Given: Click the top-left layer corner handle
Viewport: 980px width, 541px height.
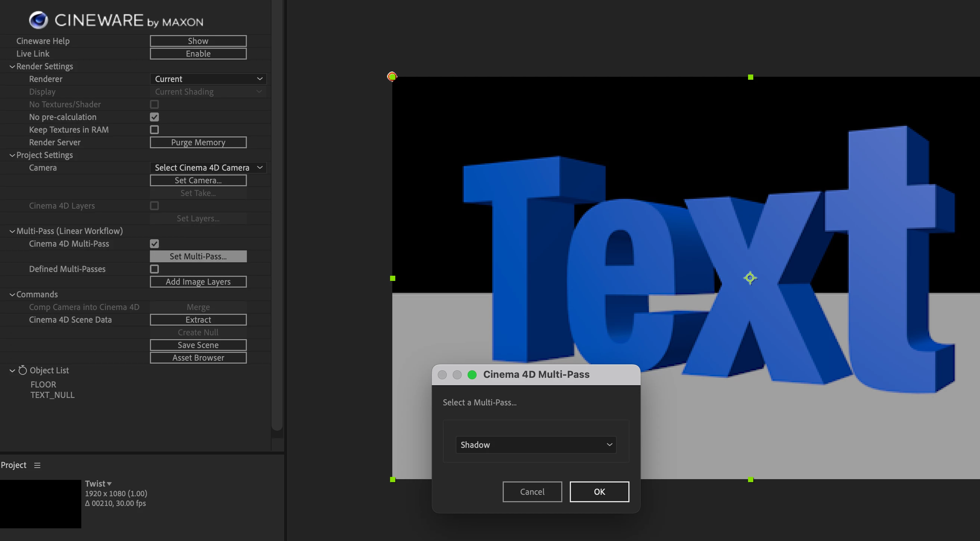Looking at the screenshot, I should [x=392, y=77].
